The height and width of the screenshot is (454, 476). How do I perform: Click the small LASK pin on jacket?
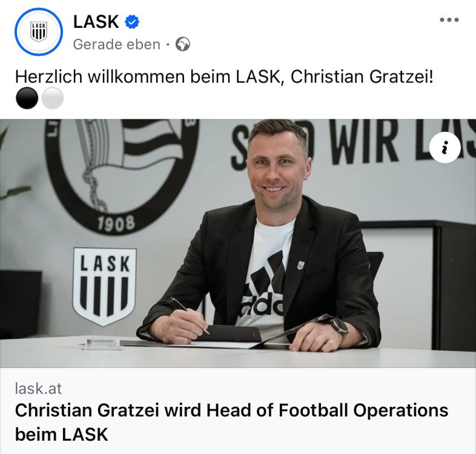pyautogui.click(x=300, y=265)
